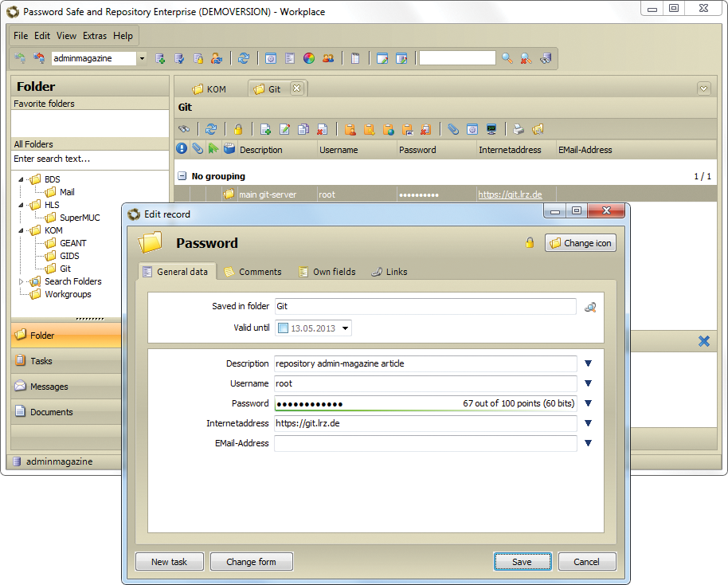Open attachments via the paperclip icon
This screenshot has height=585, width=728.
point(452,128)
